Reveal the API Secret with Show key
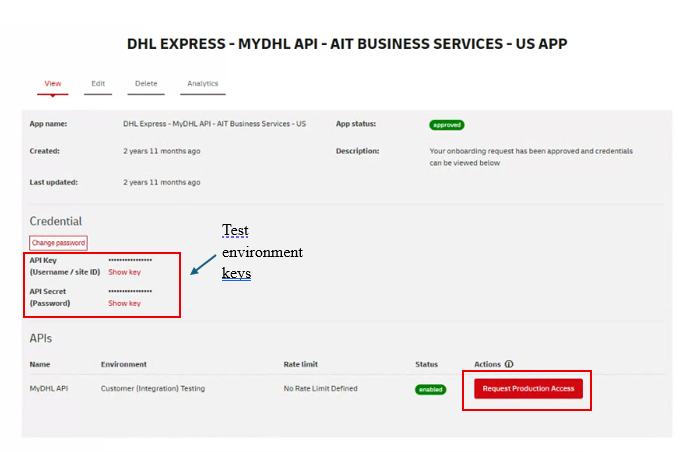The height and width of the screenshot is (452, 684). click(124, 303)
